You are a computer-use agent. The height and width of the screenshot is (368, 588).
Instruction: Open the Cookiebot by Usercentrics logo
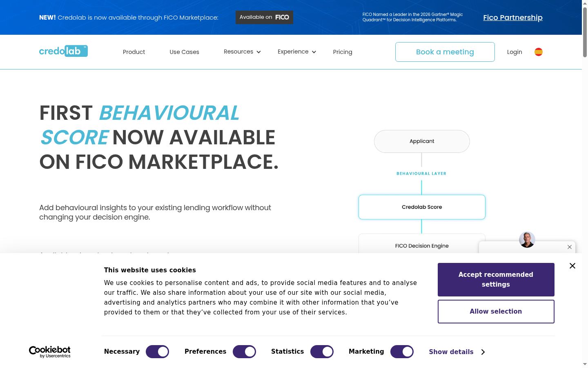pos(50,352)
